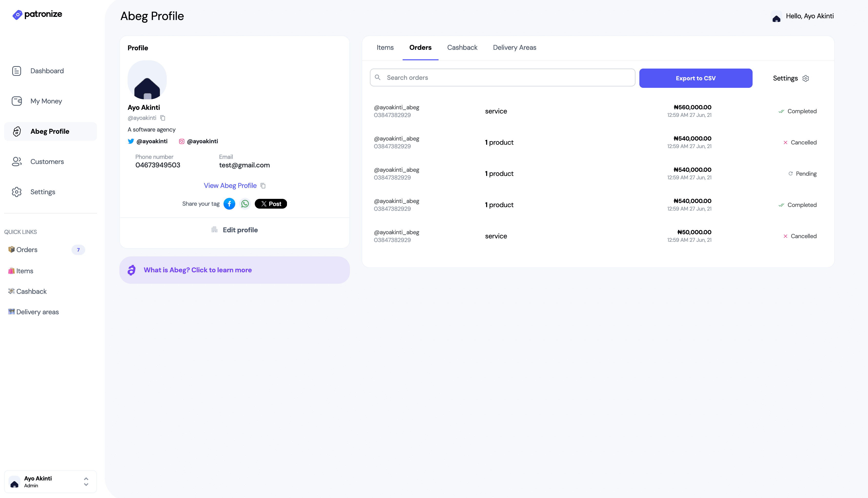Click the orders Settings gear icon
This screenshot has height=498, width=868.
[x=806, y=78]
